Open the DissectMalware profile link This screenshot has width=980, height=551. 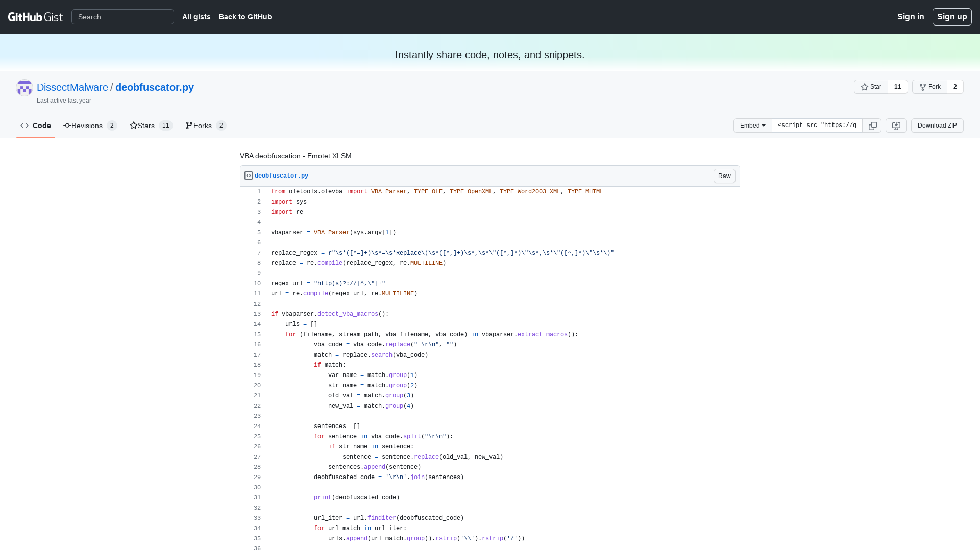coord(72,87)
